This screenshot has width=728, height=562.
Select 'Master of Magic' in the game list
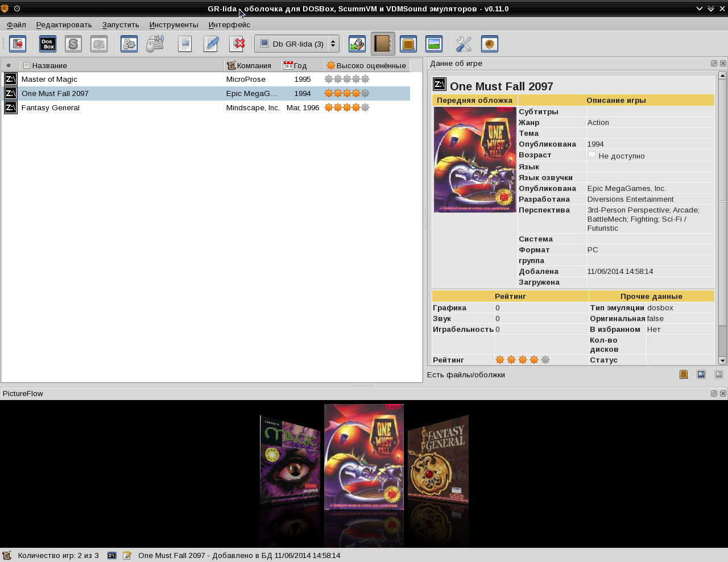pos(49,79)
